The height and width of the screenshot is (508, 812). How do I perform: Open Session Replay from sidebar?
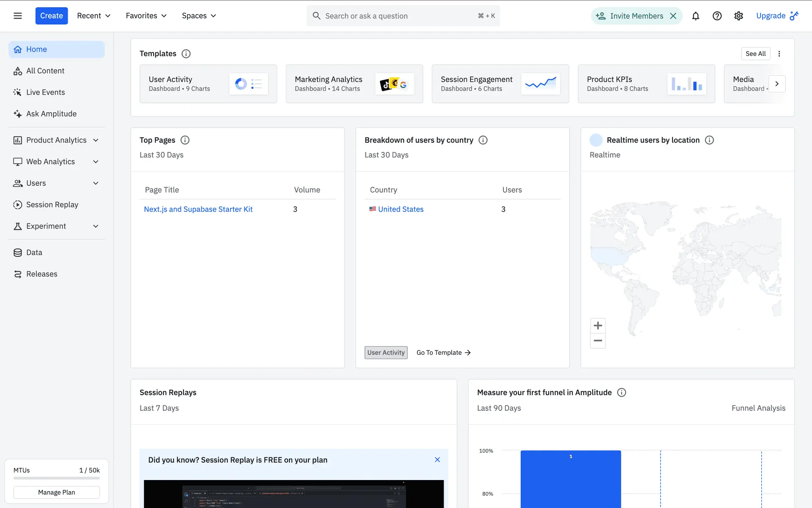click(x=52, y=205)
